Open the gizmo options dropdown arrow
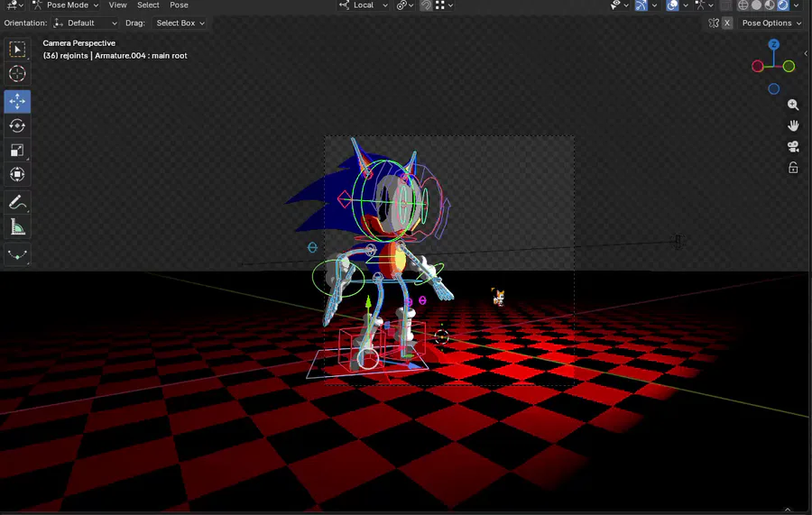This screenshot has height=515, width=812. coord(654,5)
